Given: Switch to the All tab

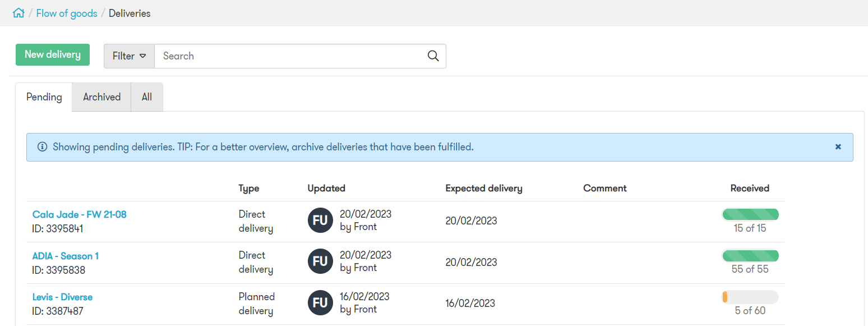Looking at the screenshot, I should 146,97.
